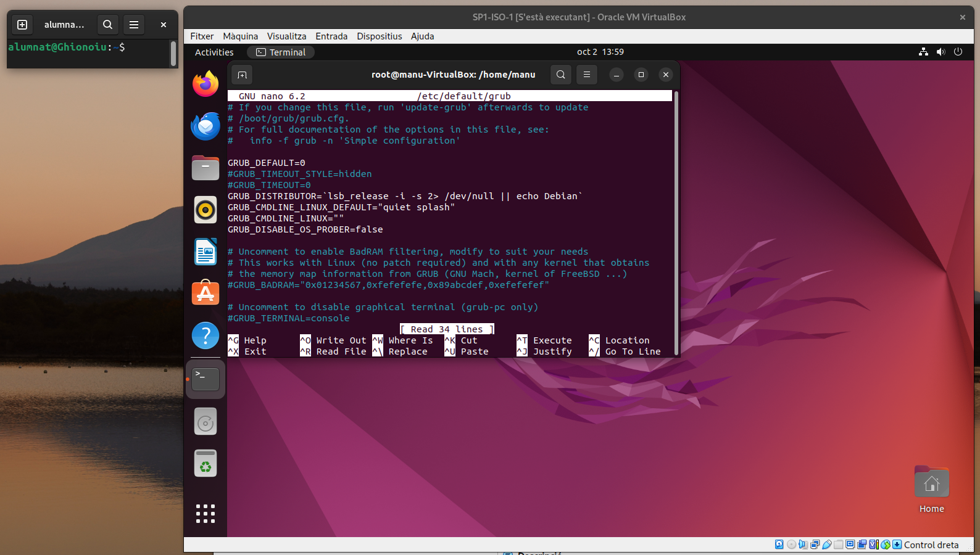This screenshot has height=555, width=980.
Task: Click the search icon in root terminal header
Action: 560,75
